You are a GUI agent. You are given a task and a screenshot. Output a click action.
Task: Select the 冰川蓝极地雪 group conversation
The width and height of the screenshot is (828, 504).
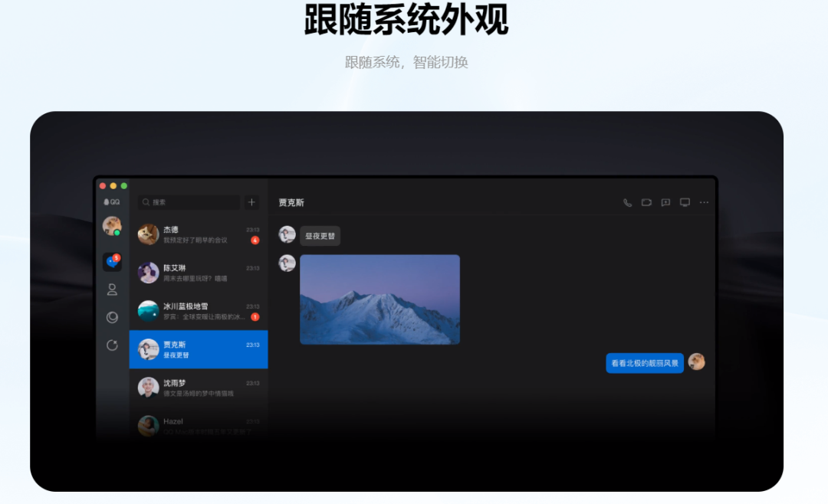[198, 310]
